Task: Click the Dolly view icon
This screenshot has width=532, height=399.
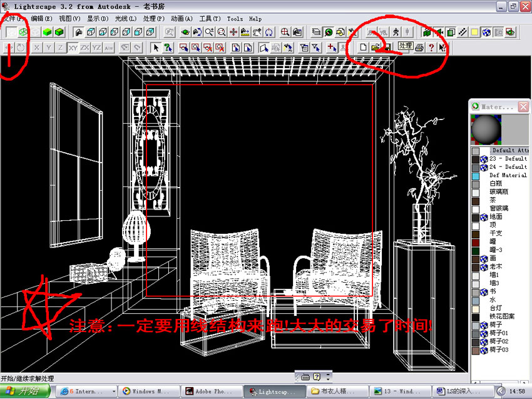Action: tap(245, 32)
